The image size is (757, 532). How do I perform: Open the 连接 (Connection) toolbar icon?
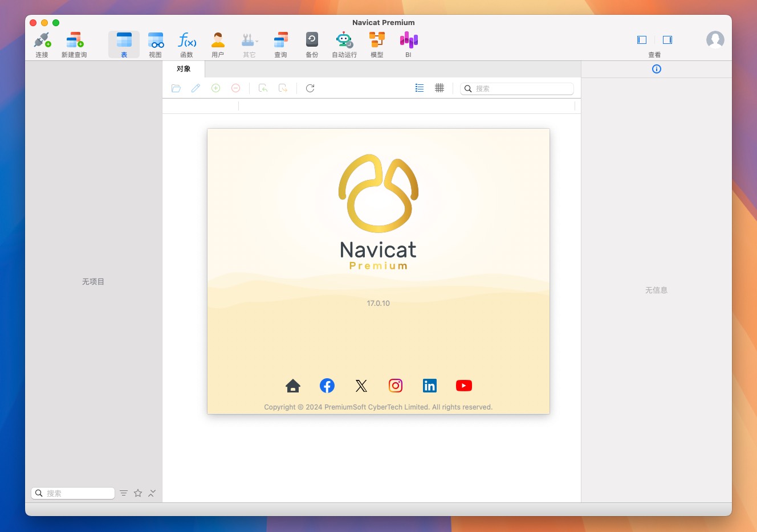tap(42, 44)
